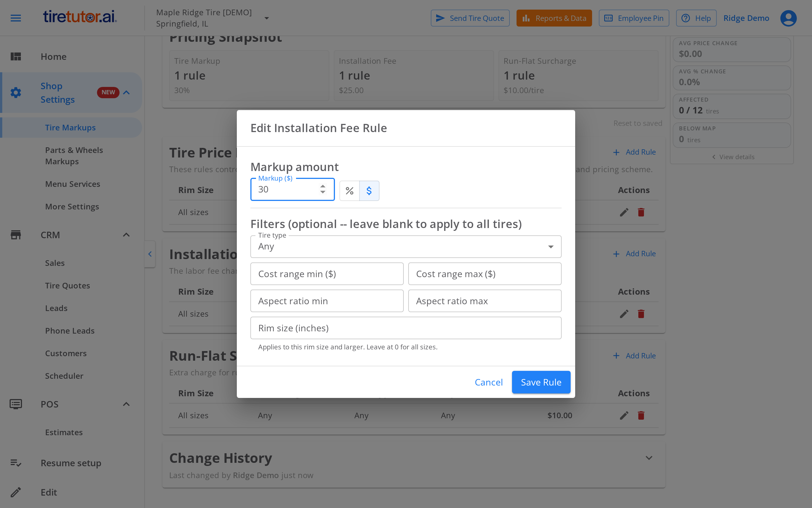The width and height of the screenshot is (812, 508).
Task: Click the POS register icon
Action: point(16,404)
